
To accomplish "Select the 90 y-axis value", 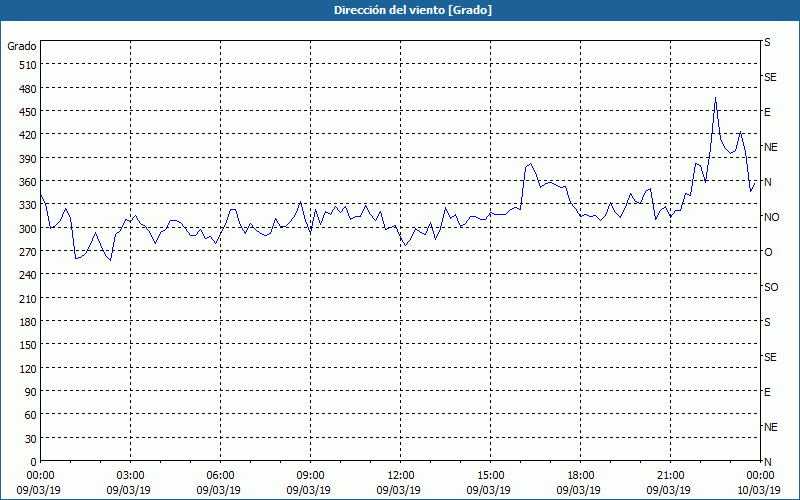I will pyautogui.click(x=31, y=392).
